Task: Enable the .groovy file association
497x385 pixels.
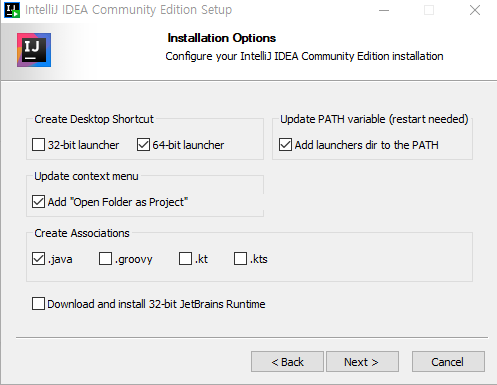Action: tap(105, 259)
